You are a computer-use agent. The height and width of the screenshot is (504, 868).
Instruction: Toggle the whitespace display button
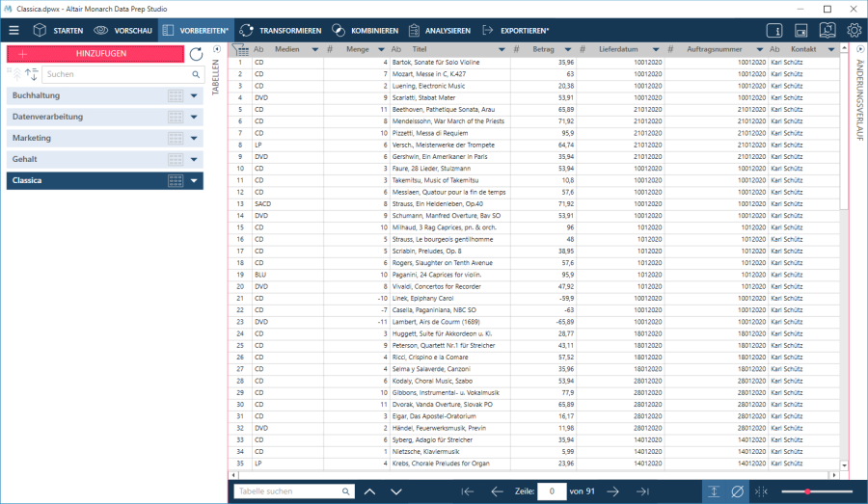(762, 491)
